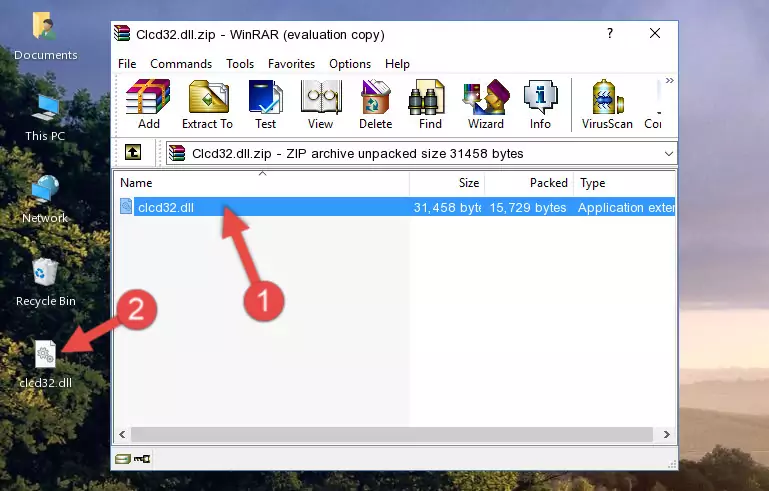This screenshot has width=769, height=491.
Task: Click the key icon in status bar
Action: (142, 459)
